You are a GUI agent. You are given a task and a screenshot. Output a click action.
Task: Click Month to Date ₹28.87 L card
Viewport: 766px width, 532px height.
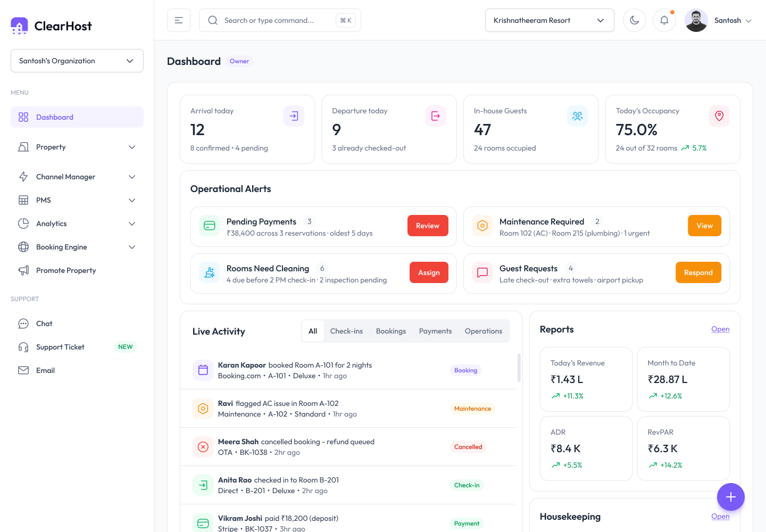click(684, 379)
